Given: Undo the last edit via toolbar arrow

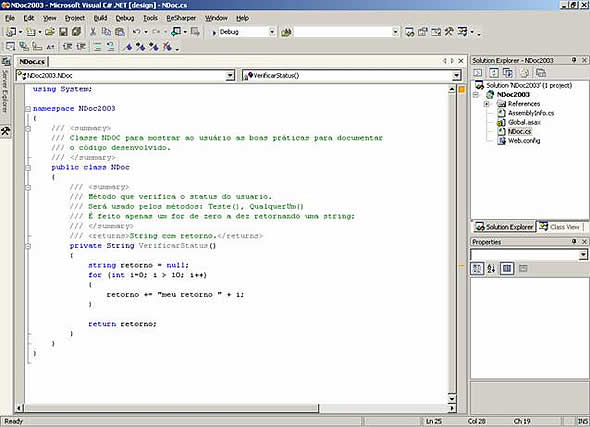Looking at the screenshot, I should tap(137, 32).
